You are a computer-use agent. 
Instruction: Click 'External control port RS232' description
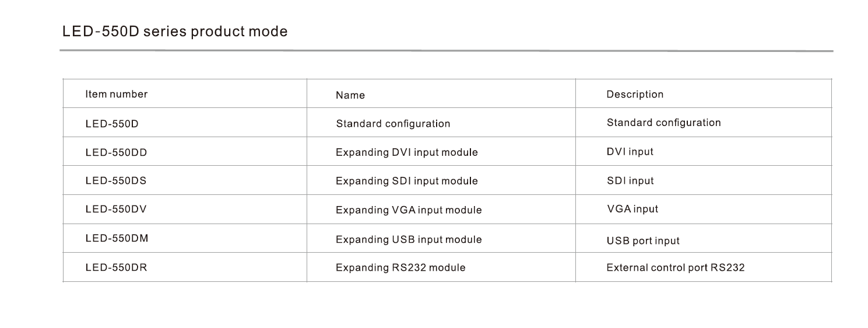point(676,268)
